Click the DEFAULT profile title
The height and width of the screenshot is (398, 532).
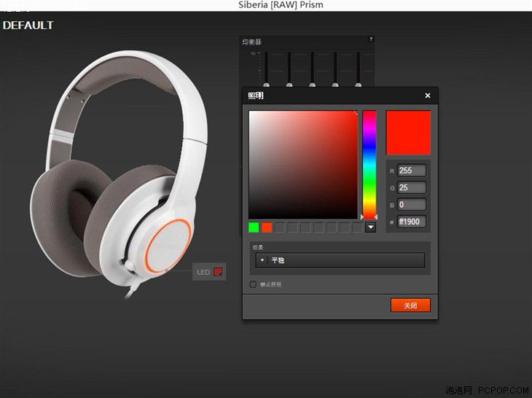28,25
